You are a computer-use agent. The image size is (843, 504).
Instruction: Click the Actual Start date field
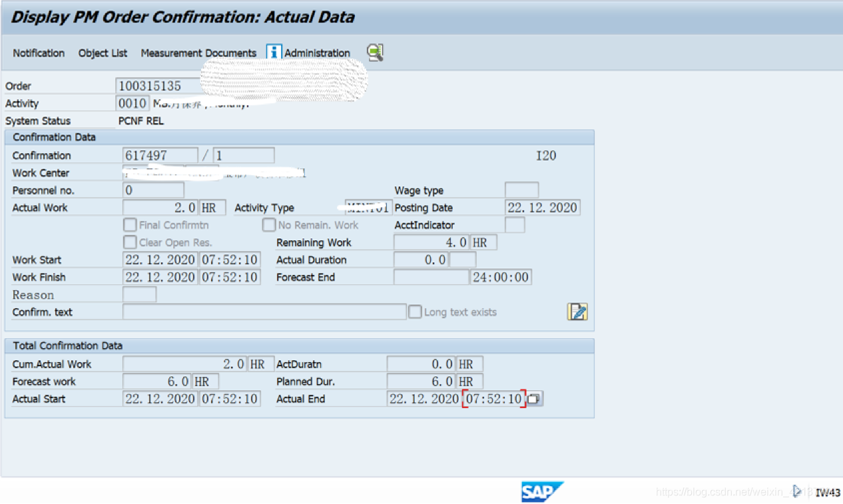pyautogui.click(x=160, y=399)
